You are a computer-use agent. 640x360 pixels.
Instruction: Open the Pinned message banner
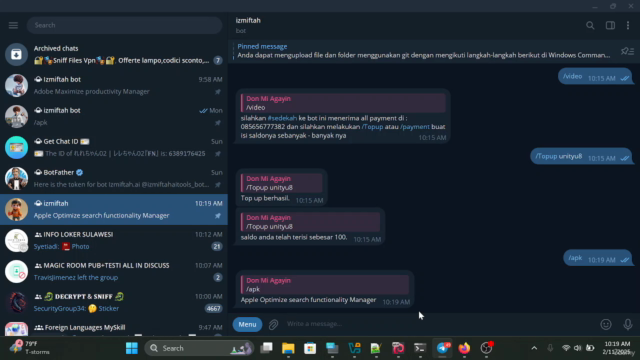point(423,51)
